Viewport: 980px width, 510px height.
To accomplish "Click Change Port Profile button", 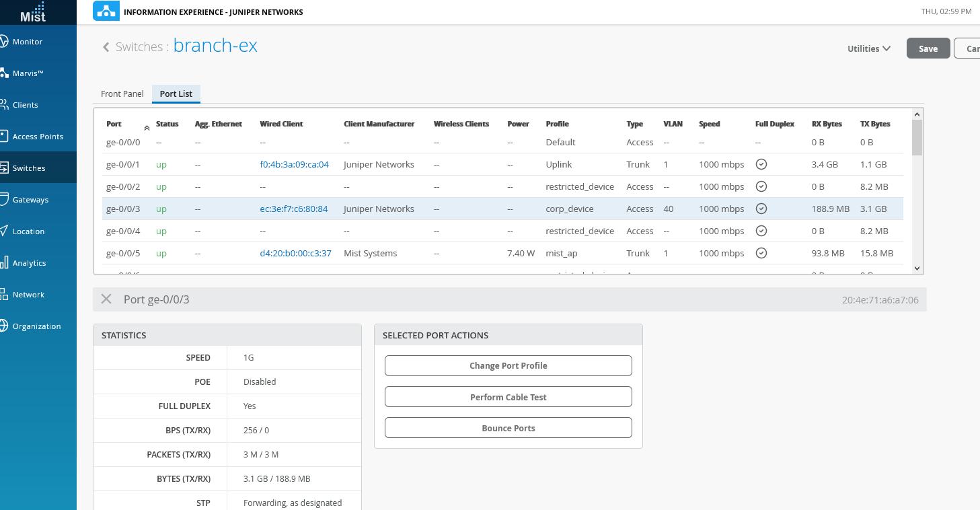I will point(508,366).
